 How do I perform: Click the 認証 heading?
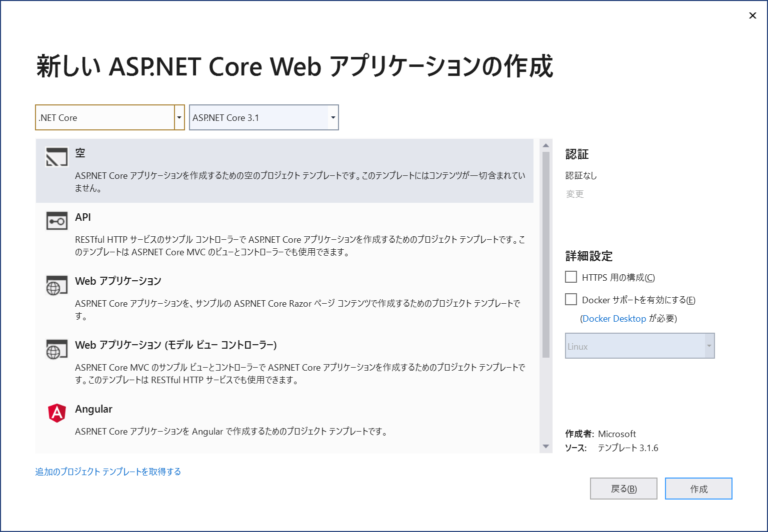pyautogui.click(x=577, y=154)
